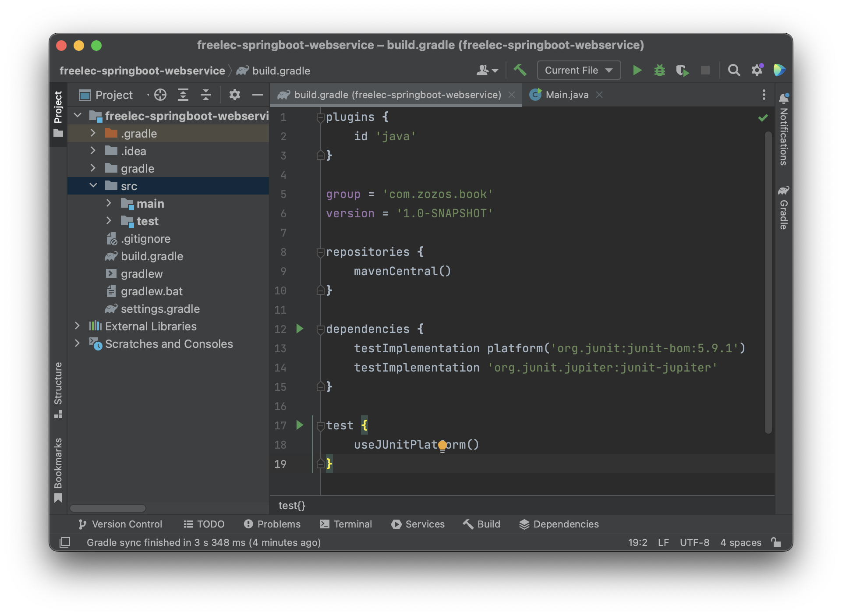
Task: Click the green Run button in the toolbar
Action: click(637, 70)
